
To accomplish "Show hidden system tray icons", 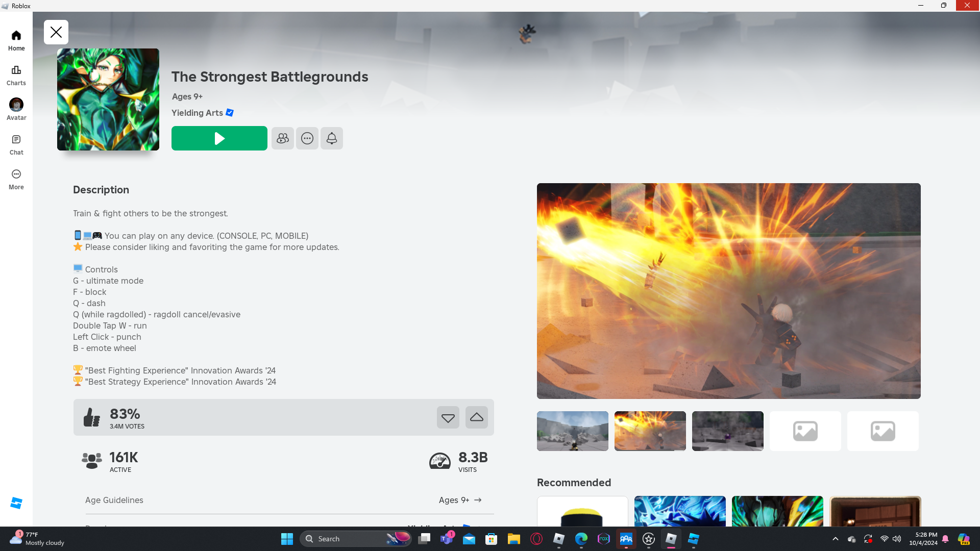I will click(836, 539).
